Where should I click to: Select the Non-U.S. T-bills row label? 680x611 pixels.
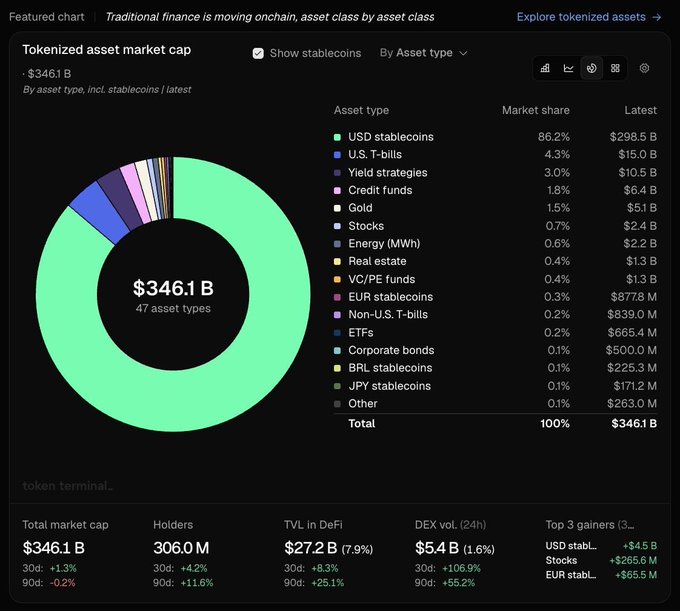point(388,315)
